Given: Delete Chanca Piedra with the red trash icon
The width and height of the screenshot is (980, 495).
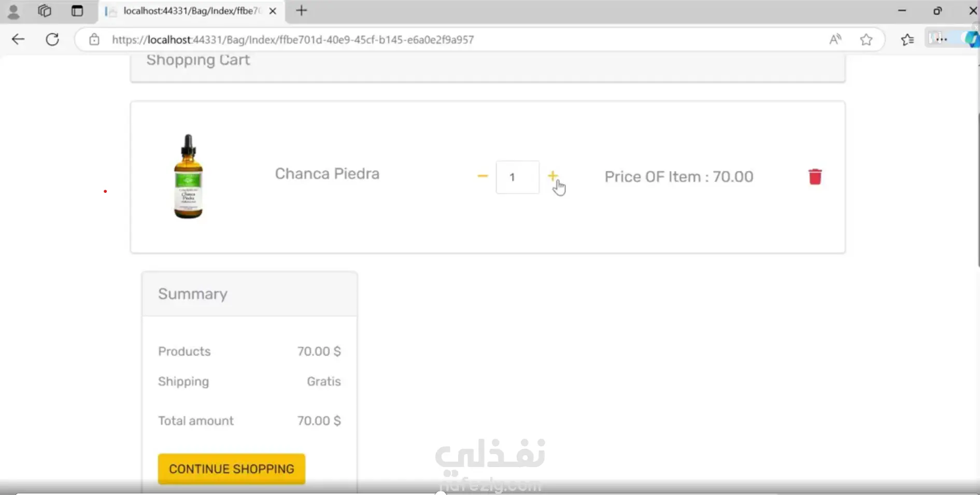Looking at the screenshot, I should pos(815,177).
